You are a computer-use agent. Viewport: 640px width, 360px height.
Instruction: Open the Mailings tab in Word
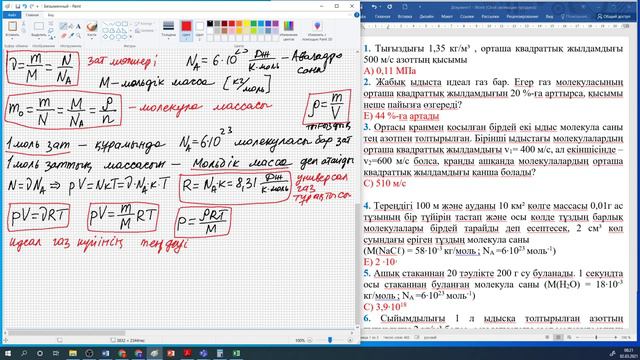490,17
